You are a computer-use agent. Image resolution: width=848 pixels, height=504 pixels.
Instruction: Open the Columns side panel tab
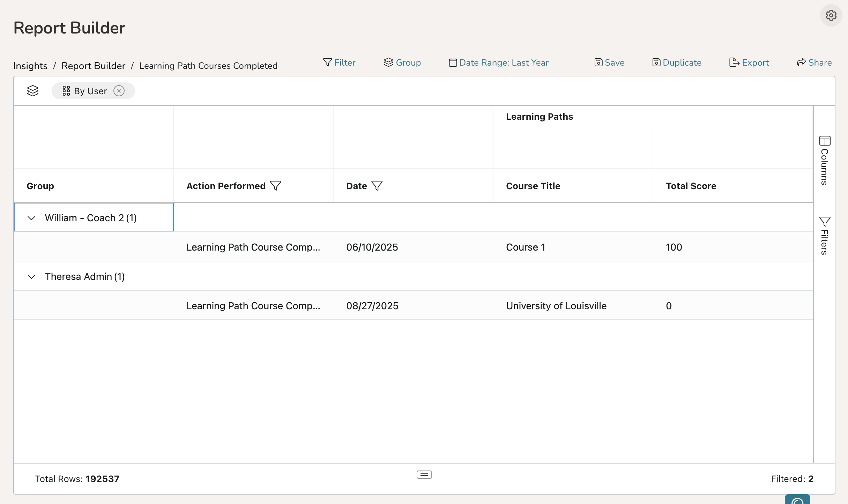coord(824,161)
